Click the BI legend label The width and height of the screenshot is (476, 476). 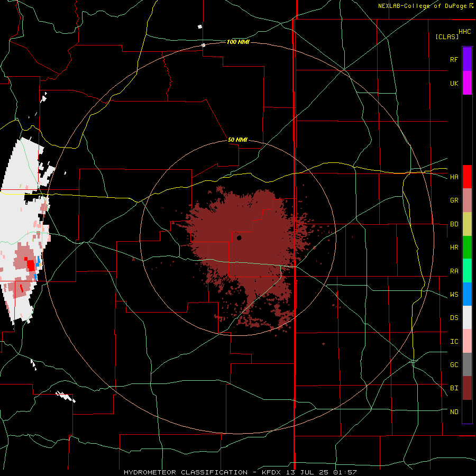(x=454, y=388)
